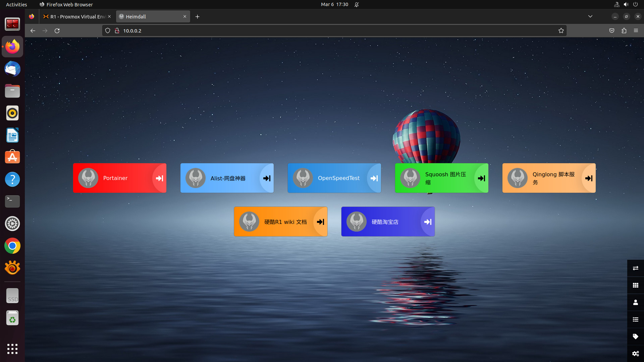
Task: Click tracking protection shield icon
Action: click(108, 31)
